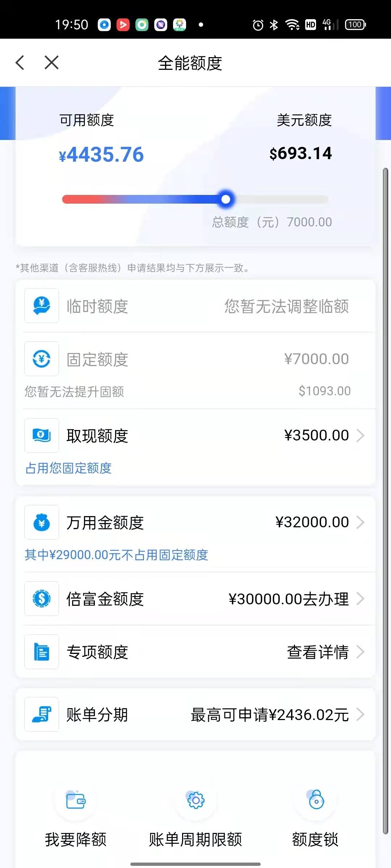Tap the back arrow icon
Screen dimensions: 391x868
[x=20, y=63]
